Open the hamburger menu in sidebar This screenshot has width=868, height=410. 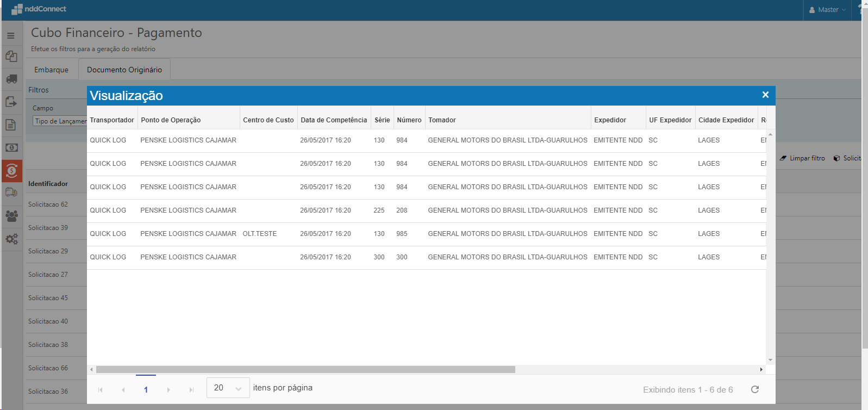click(x=11, y=36)
